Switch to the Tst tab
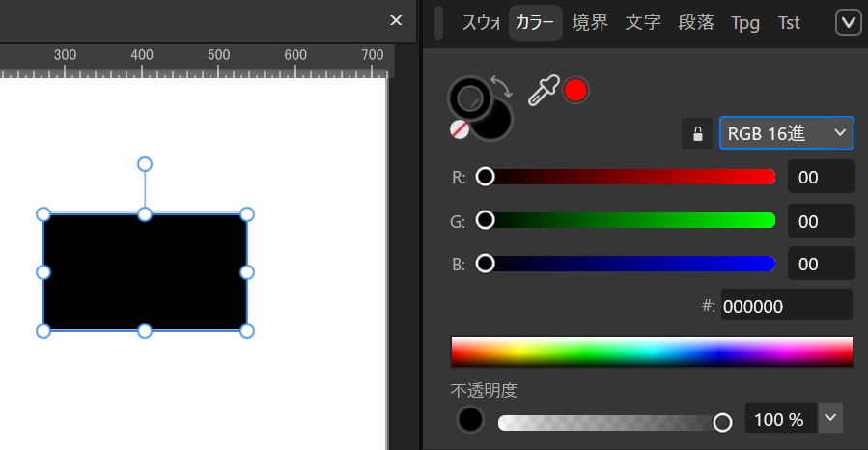This screenshot has width=868, height=450. coord(789,23)
